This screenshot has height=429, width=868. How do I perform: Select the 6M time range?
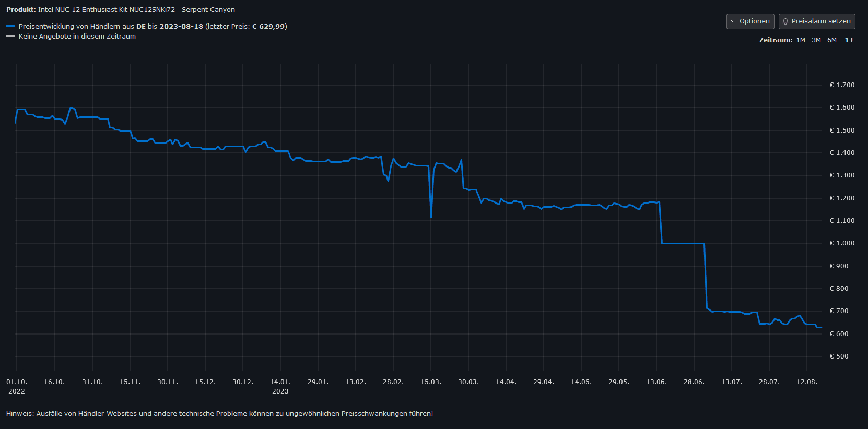pos(832,40)
